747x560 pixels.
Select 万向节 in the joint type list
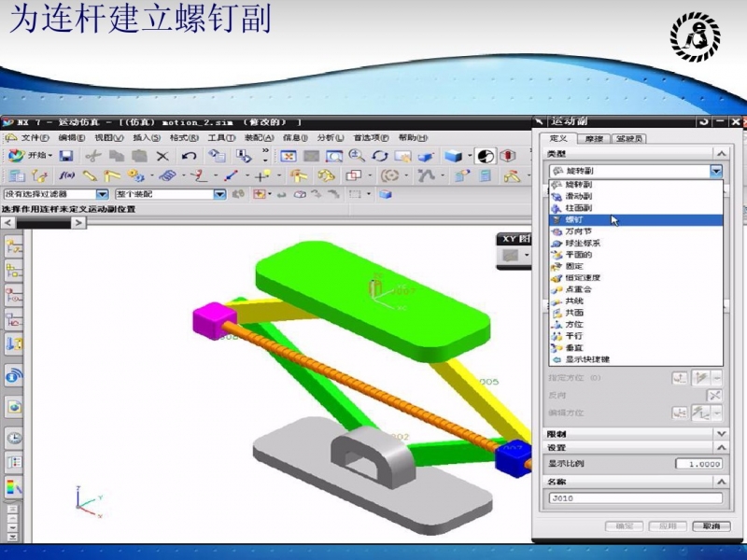(636, 231)
